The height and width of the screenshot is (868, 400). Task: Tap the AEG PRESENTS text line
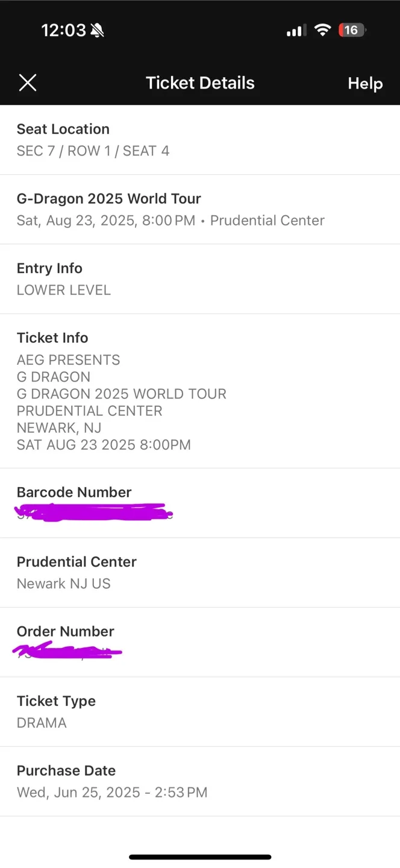69,360
